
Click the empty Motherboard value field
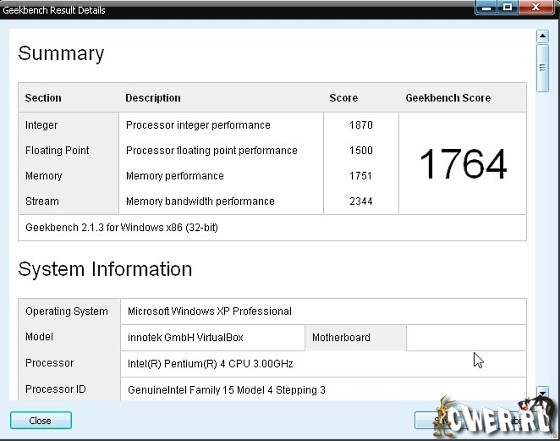(x=466, y=337)
